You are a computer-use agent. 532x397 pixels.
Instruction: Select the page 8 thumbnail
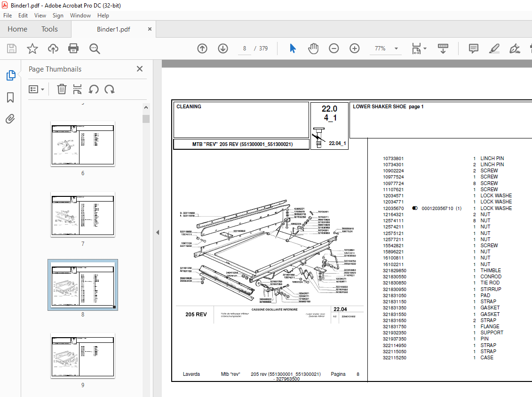click(x=83, y=285)
